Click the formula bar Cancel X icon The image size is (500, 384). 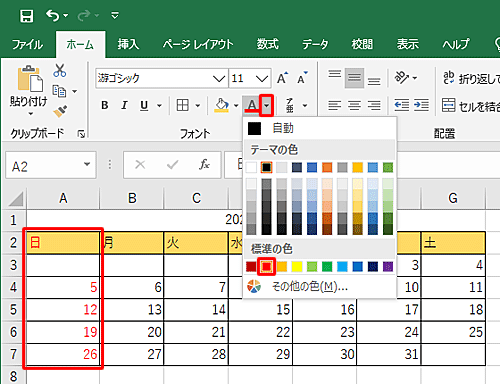click(140, 164)
